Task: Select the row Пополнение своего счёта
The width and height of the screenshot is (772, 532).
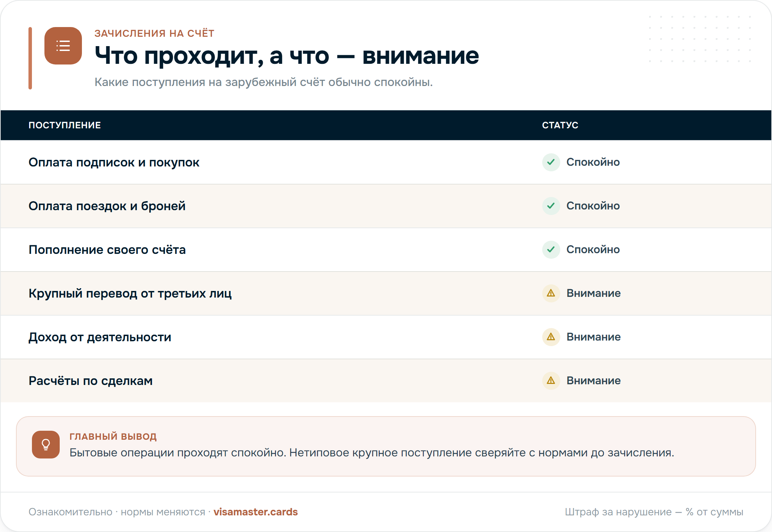Action: click(386, 250)
